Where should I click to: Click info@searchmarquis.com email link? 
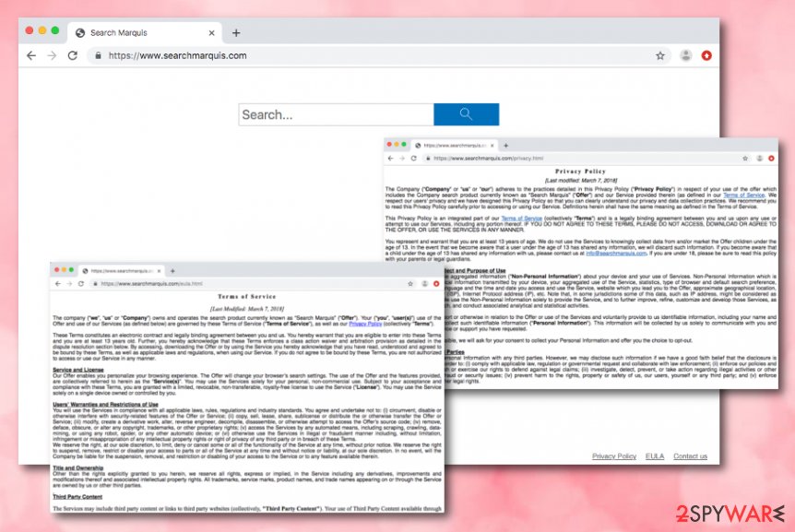(616, 254)
